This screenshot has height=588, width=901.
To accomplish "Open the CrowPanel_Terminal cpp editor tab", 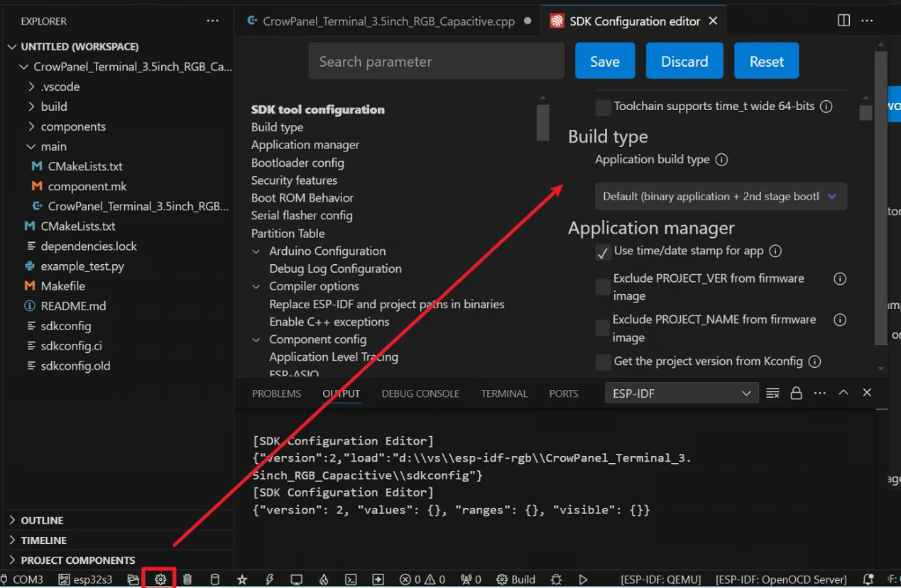I will (x=388, y=21).
